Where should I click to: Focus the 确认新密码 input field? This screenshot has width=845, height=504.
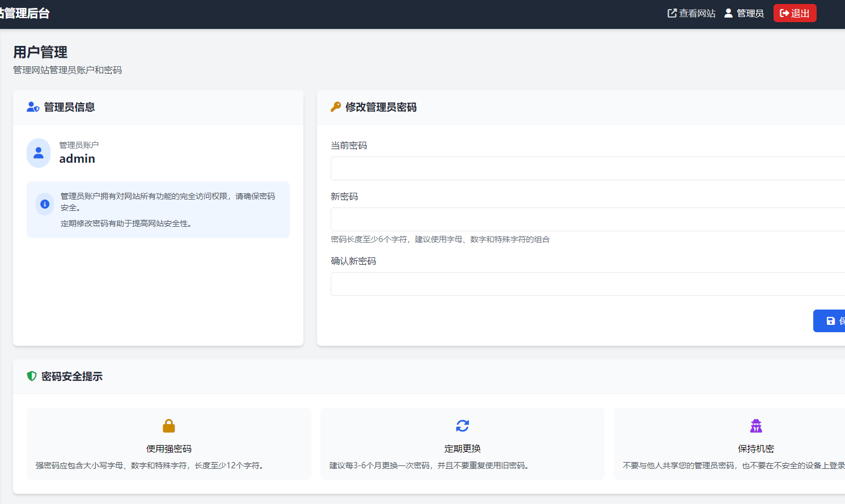588,284
